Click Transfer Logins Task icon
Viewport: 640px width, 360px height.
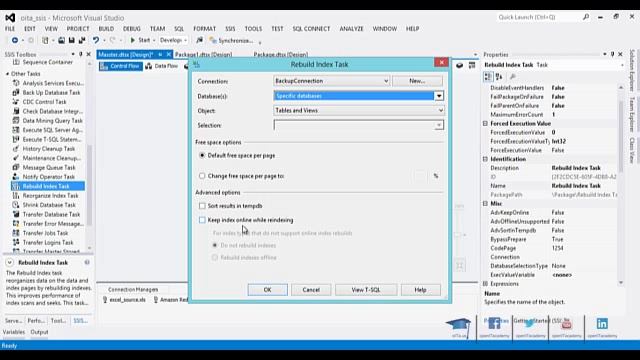[16, 242]
